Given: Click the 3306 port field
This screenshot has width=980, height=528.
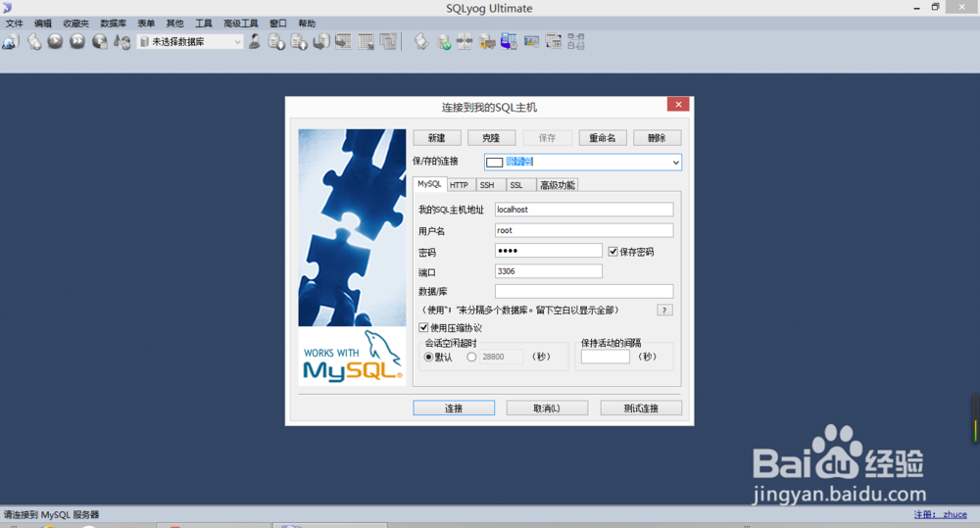Looking at the screenshot, I should coord(549,271).
